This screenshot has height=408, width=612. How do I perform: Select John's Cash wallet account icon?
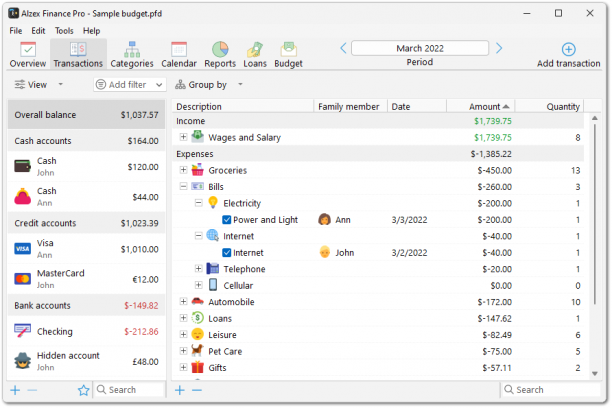pyautogui.click(x=23, y=166)
